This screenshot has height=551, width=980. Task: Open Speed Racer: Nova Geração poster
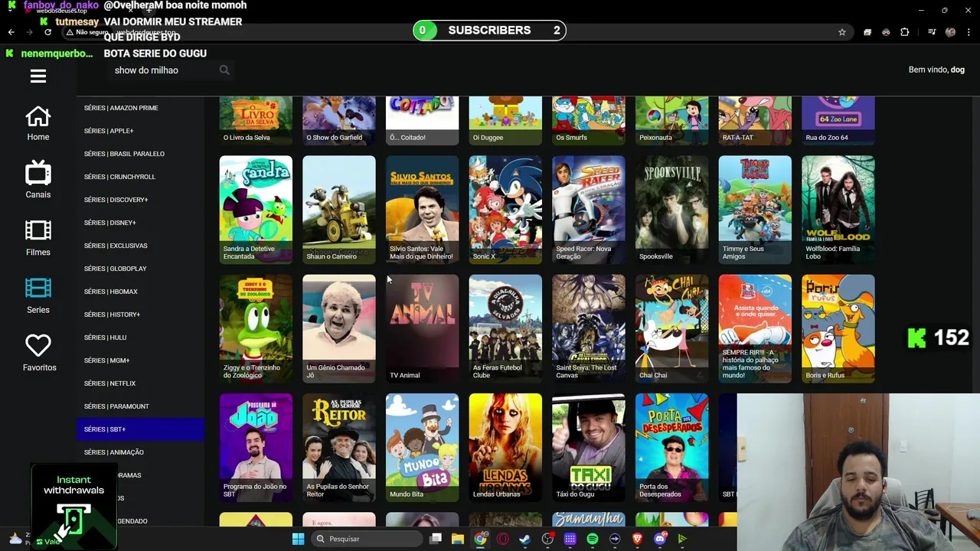click(x=589, y=210)
